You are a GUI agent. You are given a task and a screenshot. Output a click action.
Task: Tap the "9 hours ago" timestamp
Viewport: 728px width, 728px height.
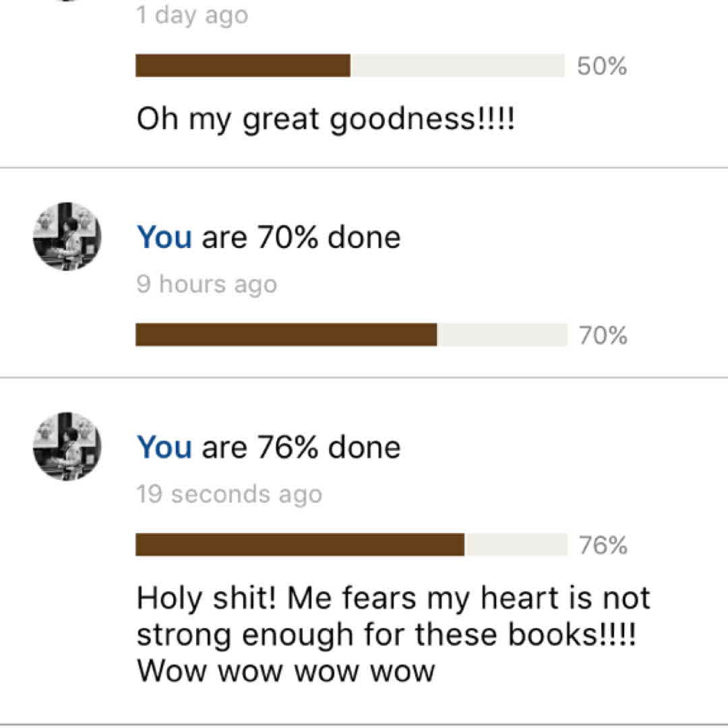click(x=206, y=284)
